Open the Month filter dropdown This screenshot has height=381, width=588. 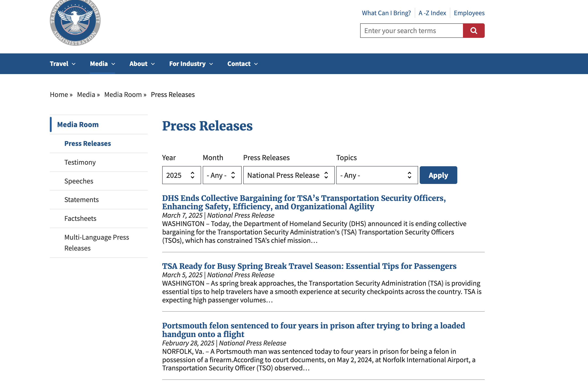(222, 175)
